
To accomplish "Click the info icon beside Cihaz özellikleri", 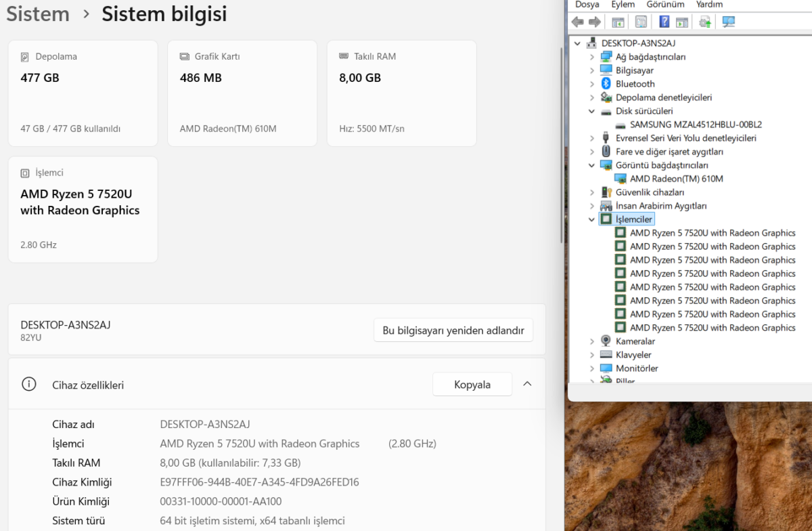I will pyautogui.click(x=28, y=384).
